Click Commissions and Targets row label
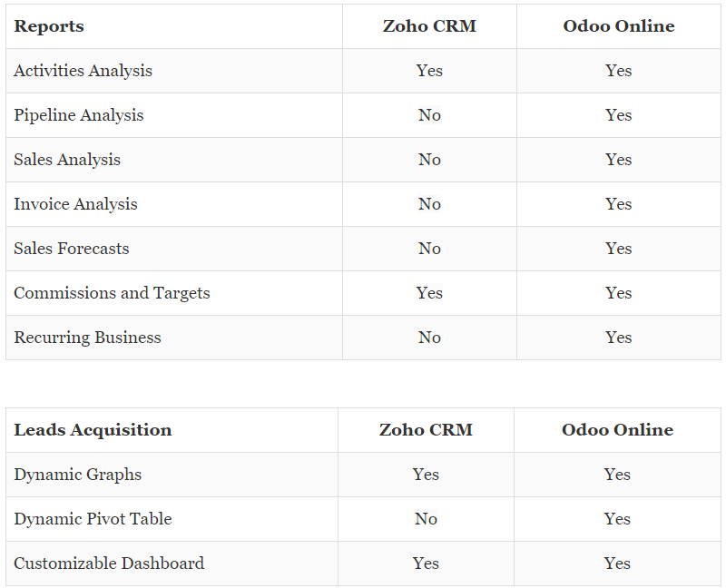The height and width of the screenshot is (588, 726). [112, 293]
